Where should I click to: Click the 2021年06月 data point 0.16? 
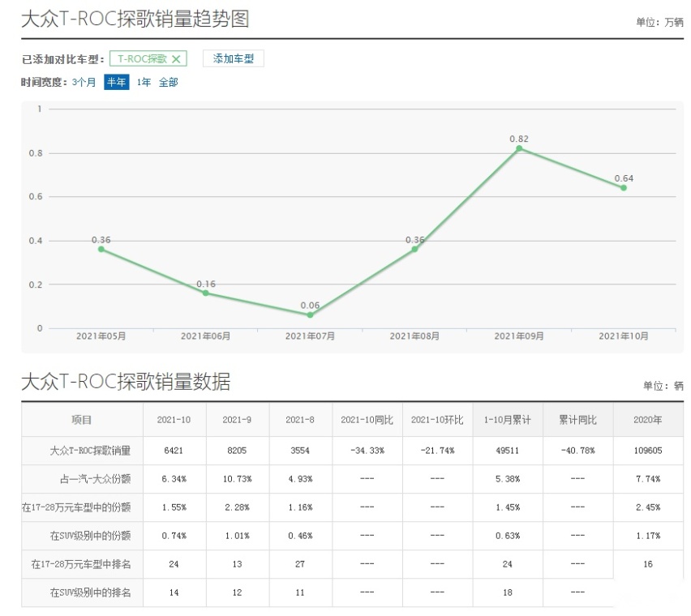point(206,293)
